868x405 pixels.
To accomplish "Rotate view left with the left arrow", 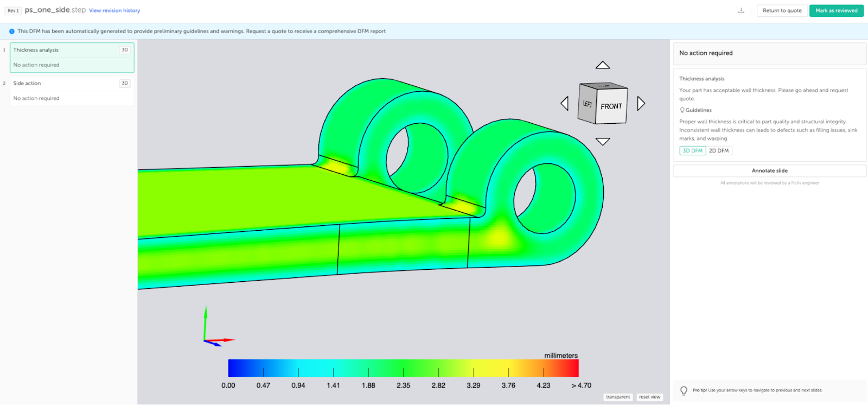I will [565, 103].
